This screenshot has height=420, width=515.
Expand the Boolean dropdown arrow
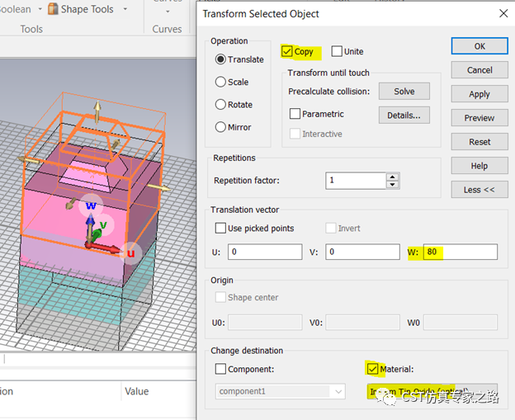click(x=40, y=9)
